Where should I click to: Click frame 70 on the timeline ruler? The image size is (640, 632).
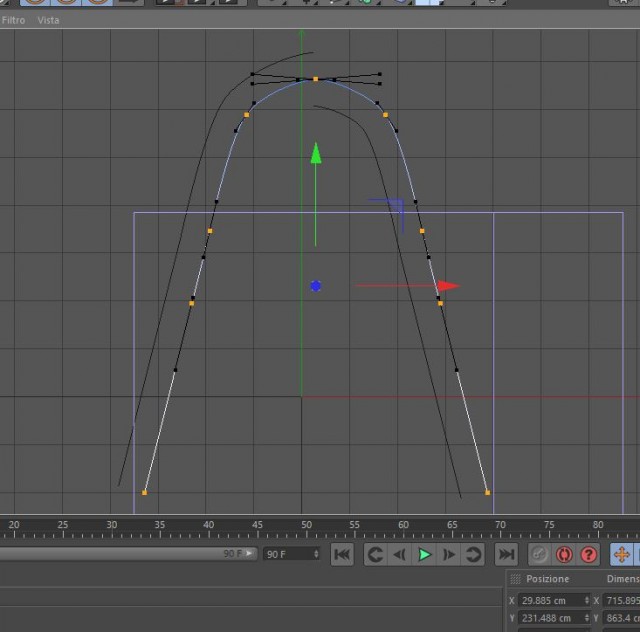(x=500, y=527)
